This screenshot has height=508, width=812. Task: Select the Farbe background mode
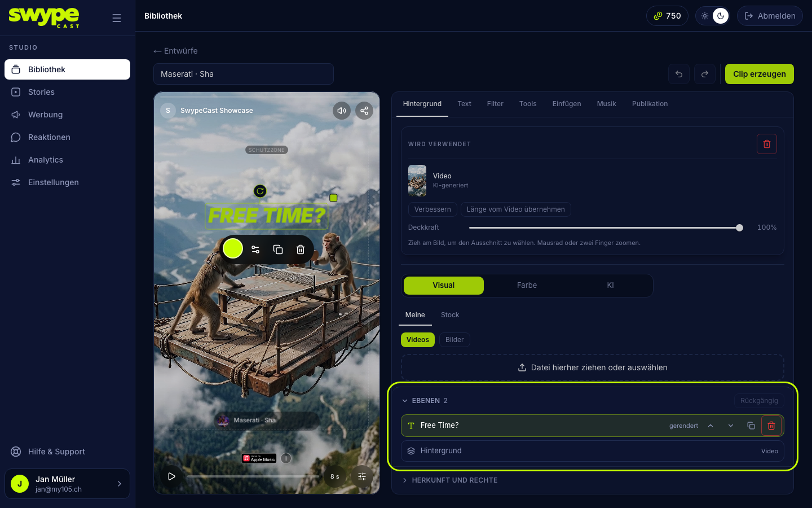pos(527,286)
